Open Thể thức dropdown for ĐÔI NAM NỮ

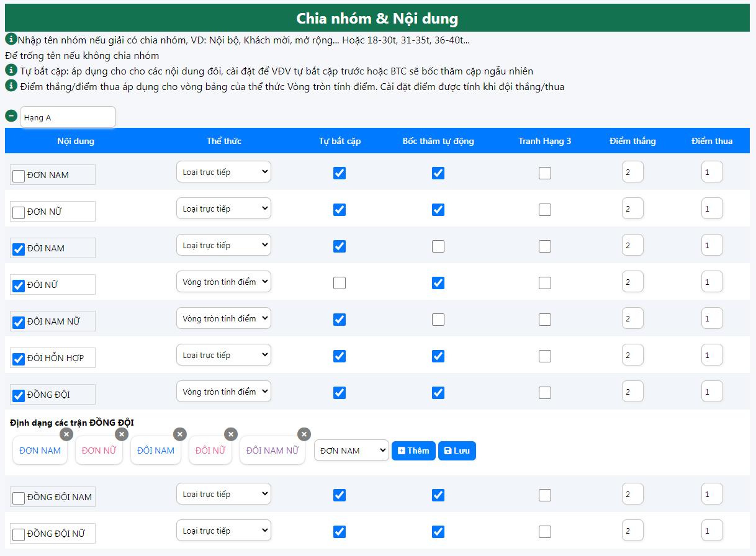coord(223,318)
